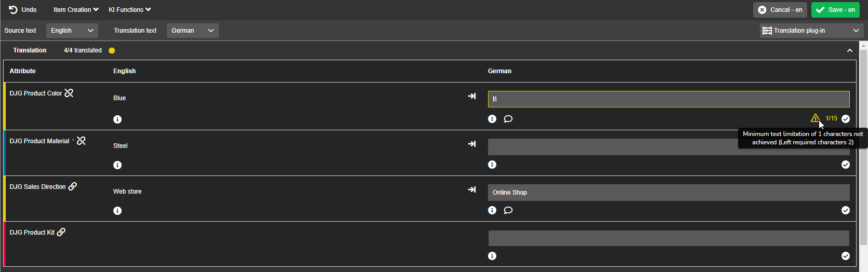
Task: Open the KI Functions menu
Action: tap(130, 10)
